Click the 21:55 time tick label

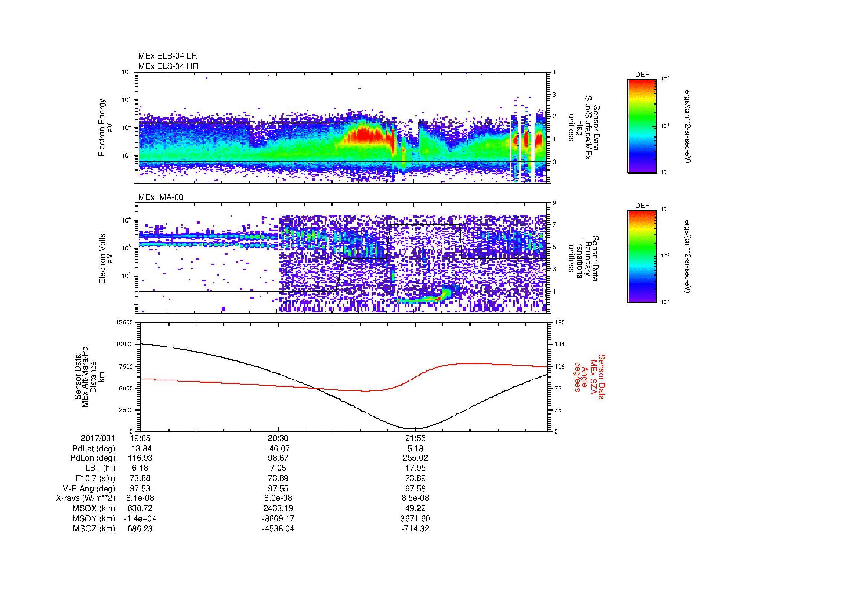416,438
